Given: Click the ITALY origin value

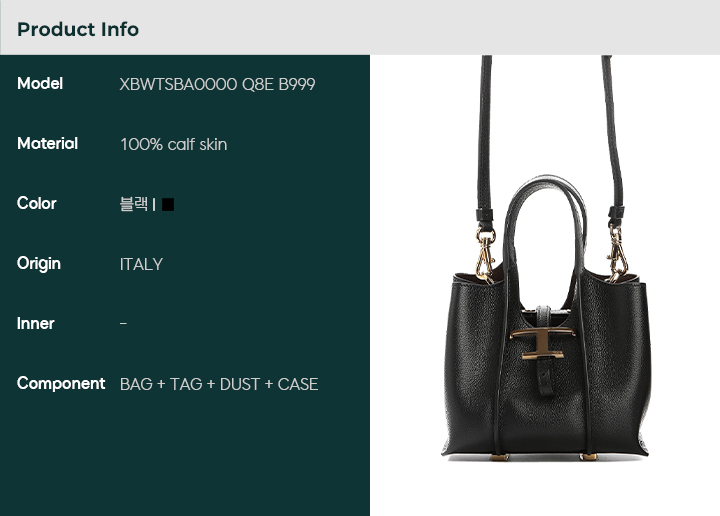Looking at the screenshot, I should tap(141, 264).
